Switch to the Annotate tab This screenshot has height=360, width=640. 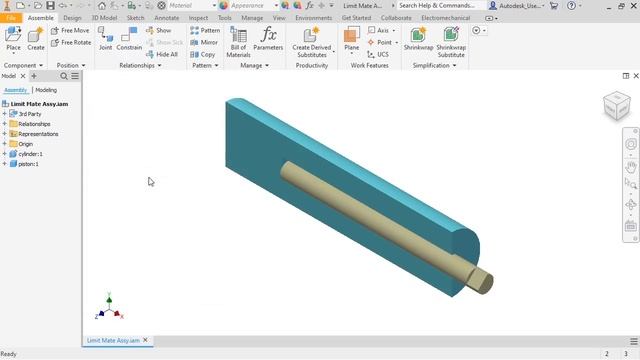coord(167,18)
